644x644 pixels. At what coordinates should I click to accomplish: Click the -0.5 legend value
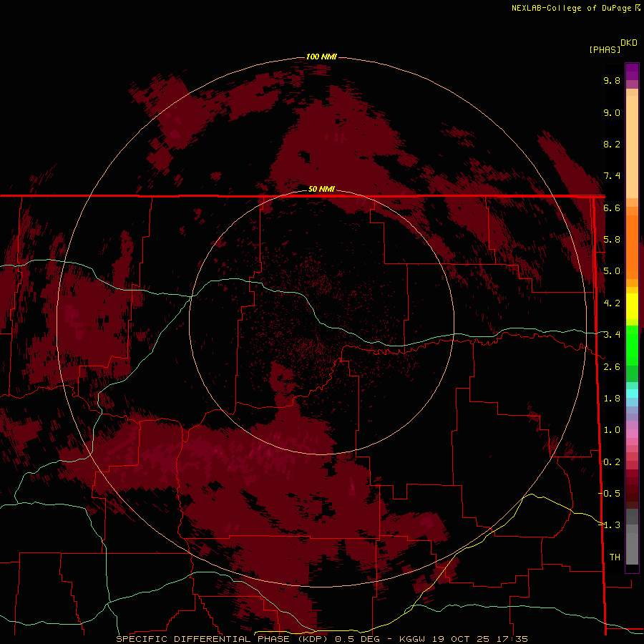(609, 494)
